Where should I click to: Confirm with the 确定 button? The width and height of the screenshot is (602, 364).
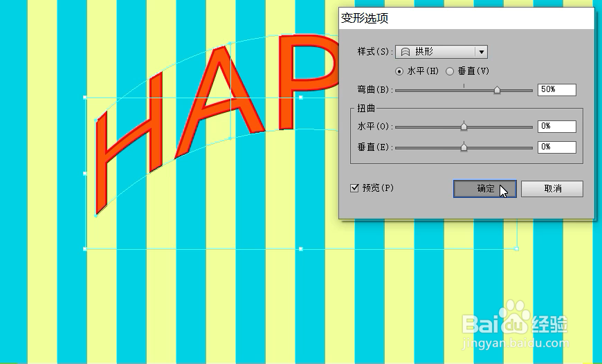(x=485, y=188)
